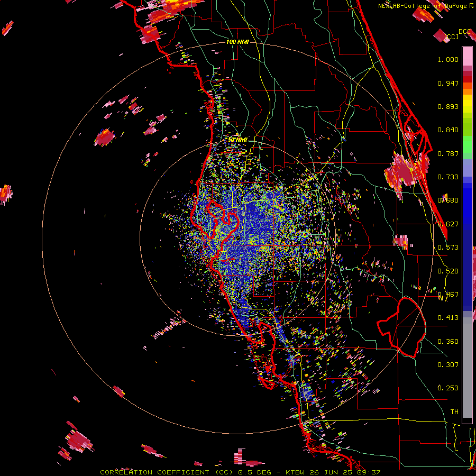476x476 pixels.
Task: Select the 0.893 color scale value
Action: tap(448, 106)
